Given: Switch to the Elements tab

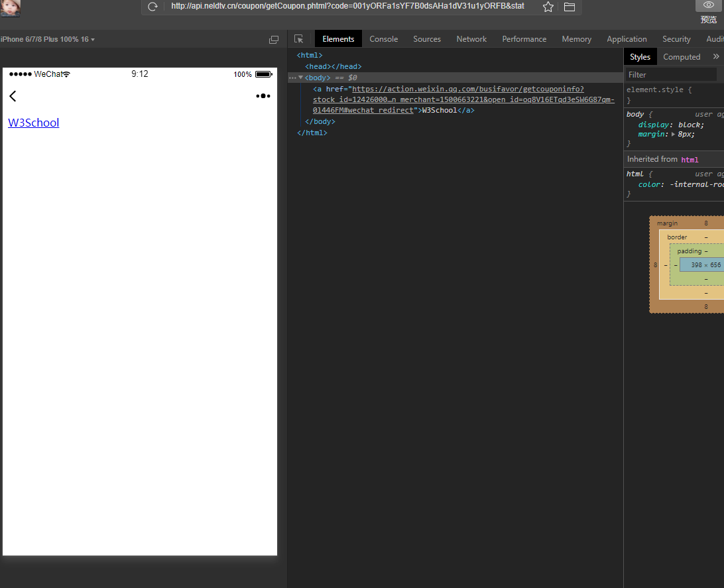Looking at the screenshot, I should 338,39.
